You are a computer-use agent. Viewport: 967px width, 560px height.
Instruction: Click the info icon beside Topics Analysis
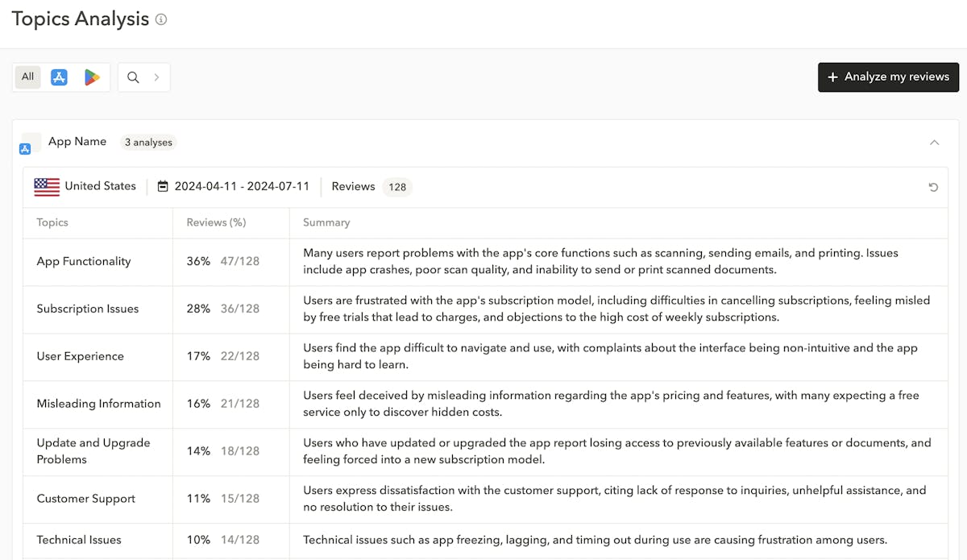[x=161, y=19]
